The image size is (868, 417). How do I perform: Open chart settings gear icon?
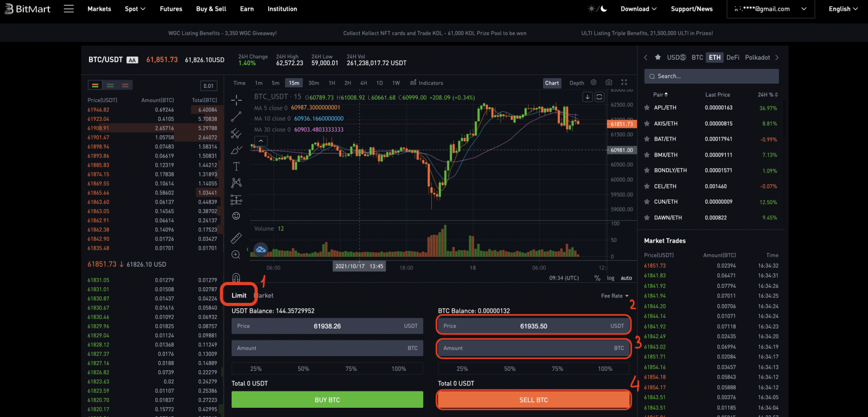click(593, 83)
